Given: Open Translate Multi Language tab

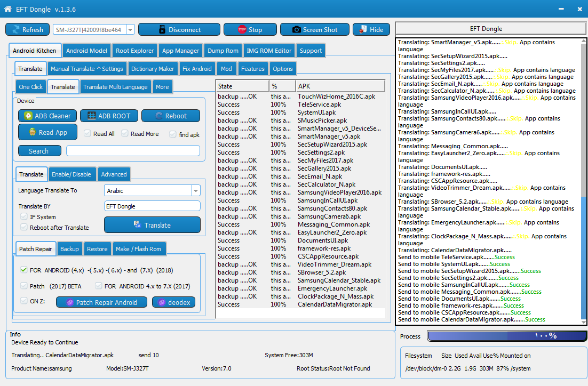Looking at the screenshot, I should coord(115,87).
